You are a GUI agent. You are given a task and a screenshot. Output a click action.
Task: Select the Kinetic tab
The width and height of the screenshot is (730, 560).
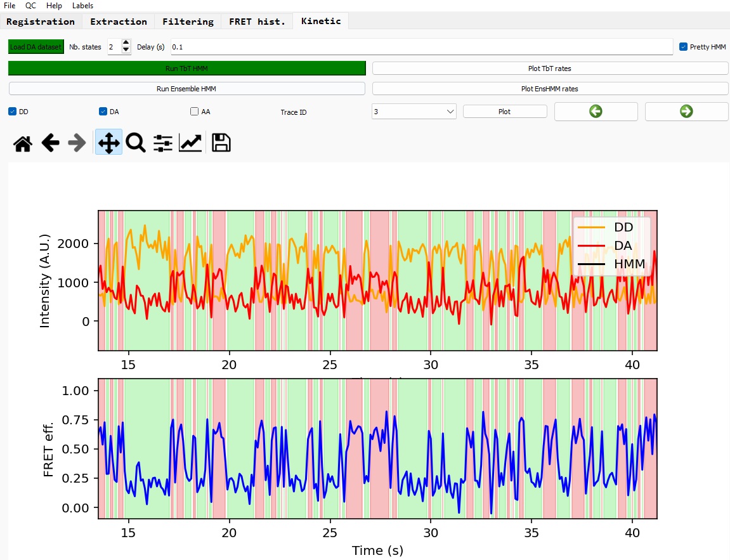(321, 21)
